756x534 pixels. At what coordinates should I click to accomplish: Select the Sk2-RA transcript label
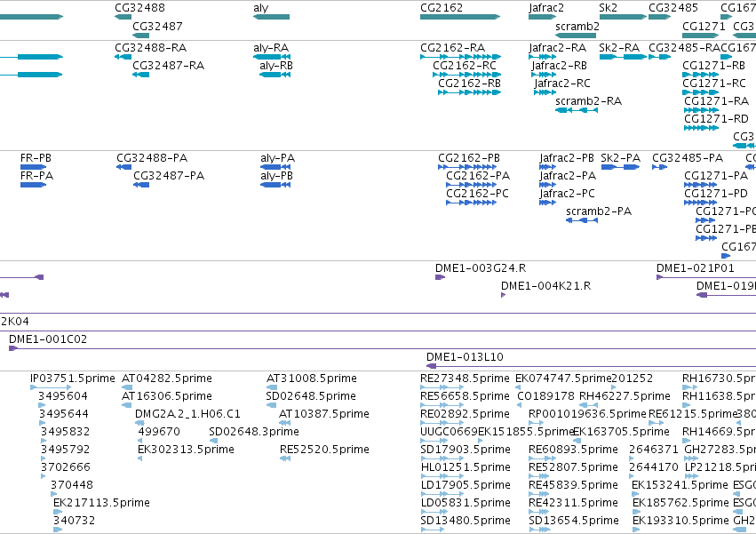[619, 48]
